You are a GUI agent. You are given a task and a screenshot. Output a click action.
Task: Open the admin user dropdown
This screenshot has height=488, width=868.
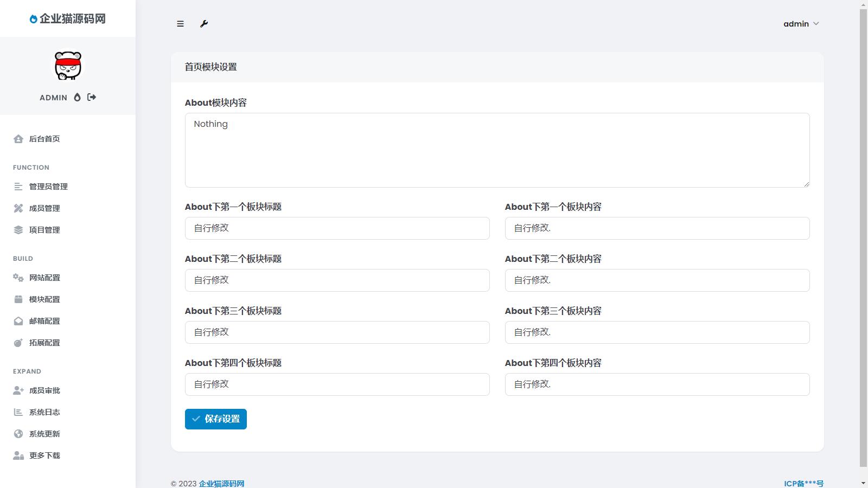point(801,24)
